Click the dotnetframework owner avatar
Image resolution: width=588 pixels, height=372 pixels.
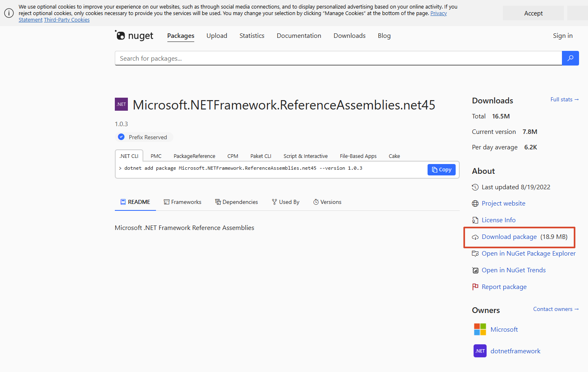coord(480,351)
